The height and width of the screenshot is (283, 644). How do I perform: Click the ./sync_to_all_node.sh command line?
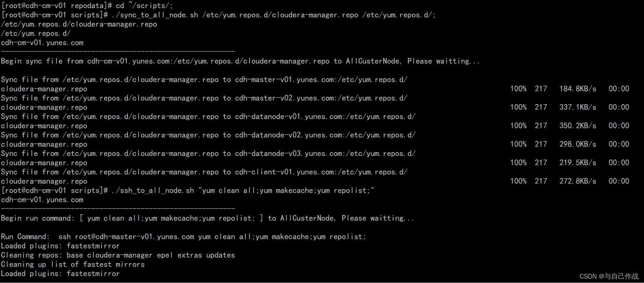[218, 15]
